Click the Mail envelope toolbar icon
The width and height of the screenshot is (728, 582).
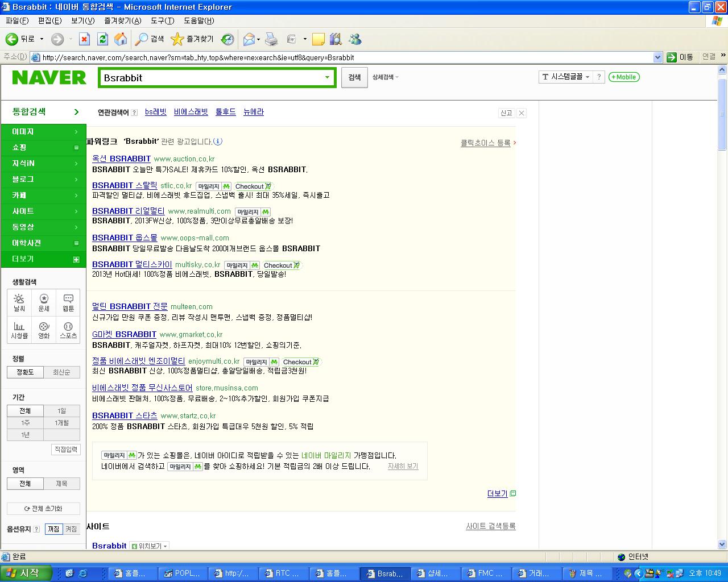[249, 39]
